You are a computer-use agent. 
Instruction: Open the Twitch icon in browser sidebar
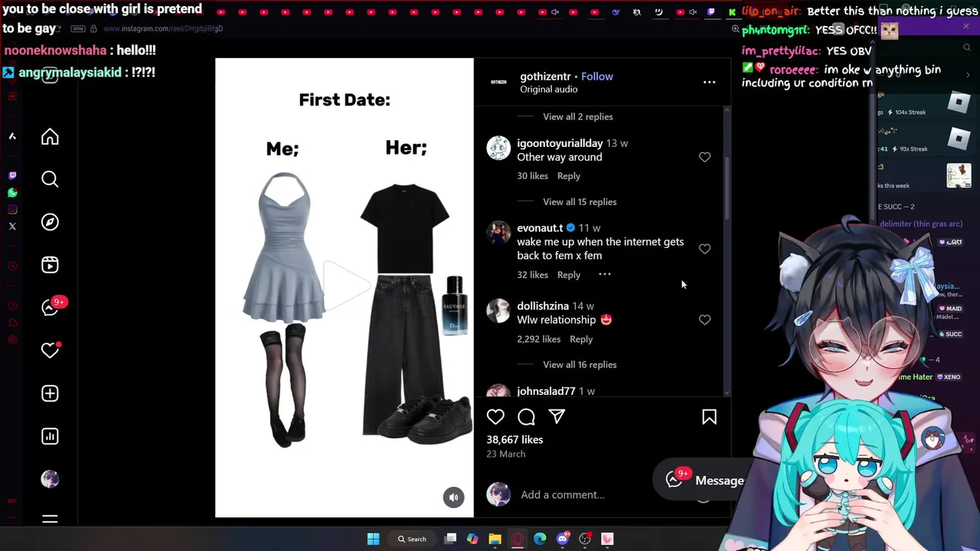pos(12,175)
